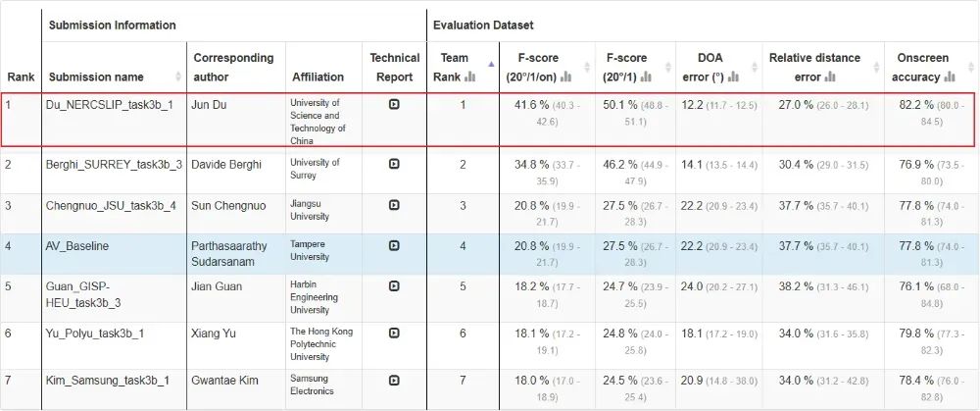
Task: Click the F-score (20°/1/on) bar chart icon
Action: [565, 77]
